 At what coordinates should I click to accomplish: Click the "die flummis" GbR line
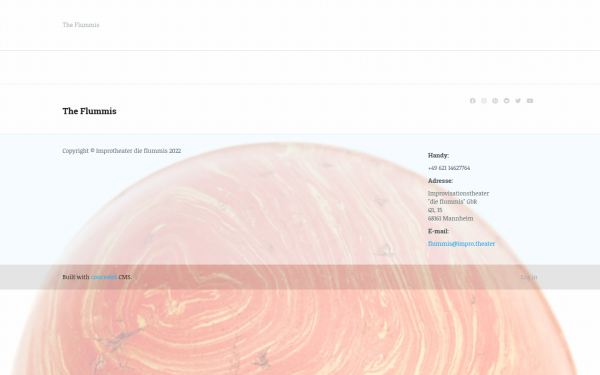click(x=452, y=202)
